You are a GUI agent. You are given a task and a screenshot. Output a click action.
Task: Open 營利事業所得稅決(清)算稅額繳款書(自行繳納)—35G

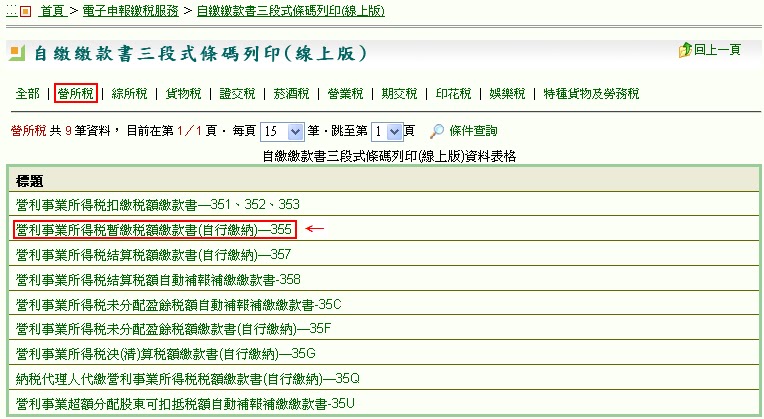[165, 353]
